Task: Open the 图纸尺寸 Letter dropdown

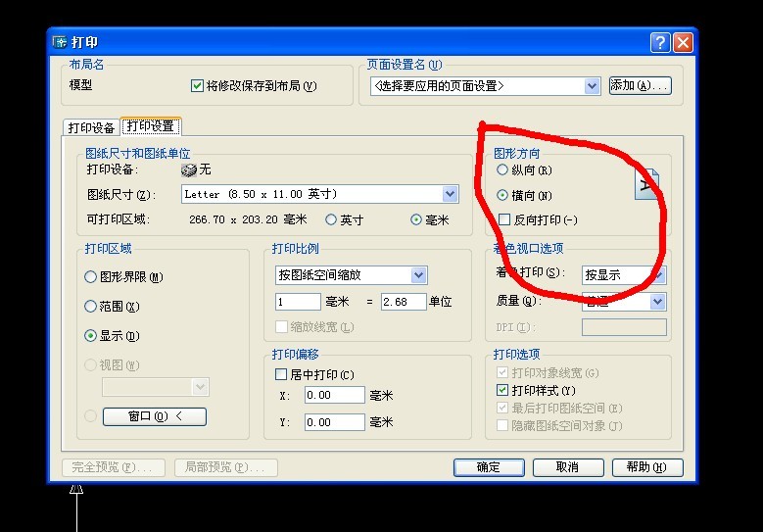Action: 450,195
